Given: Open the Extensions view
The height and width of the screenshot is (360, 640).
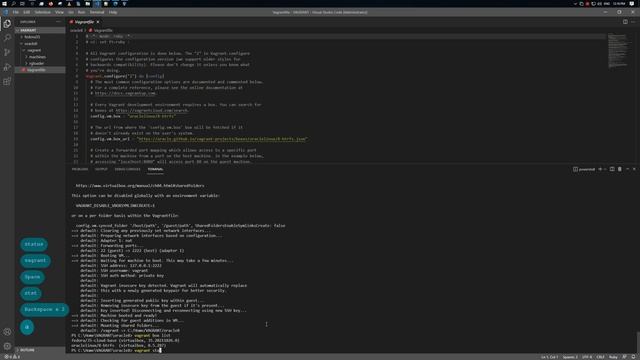Looking at the screenshot, I should point(7,82).
